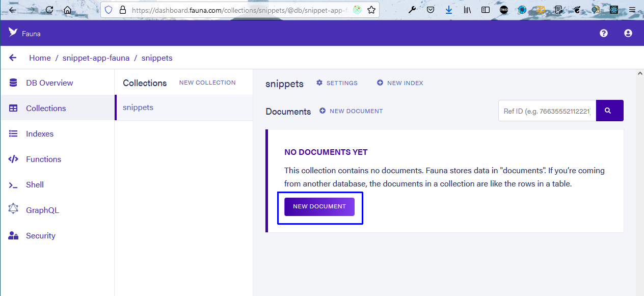Viewport: 644px width, 296px height.
Task: Click the site security padlock icon
Action: 122,10
